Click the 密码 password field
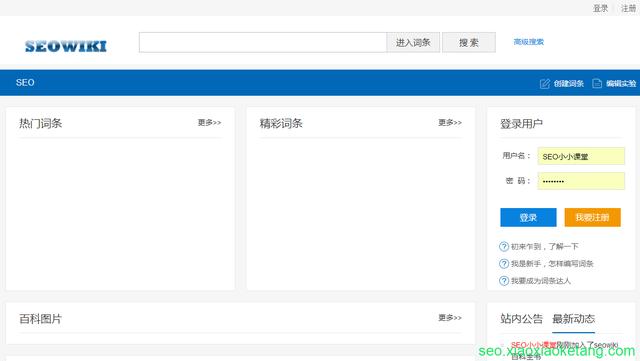The image size is (640, 361). pyautogui.click(x=581, y=181)
